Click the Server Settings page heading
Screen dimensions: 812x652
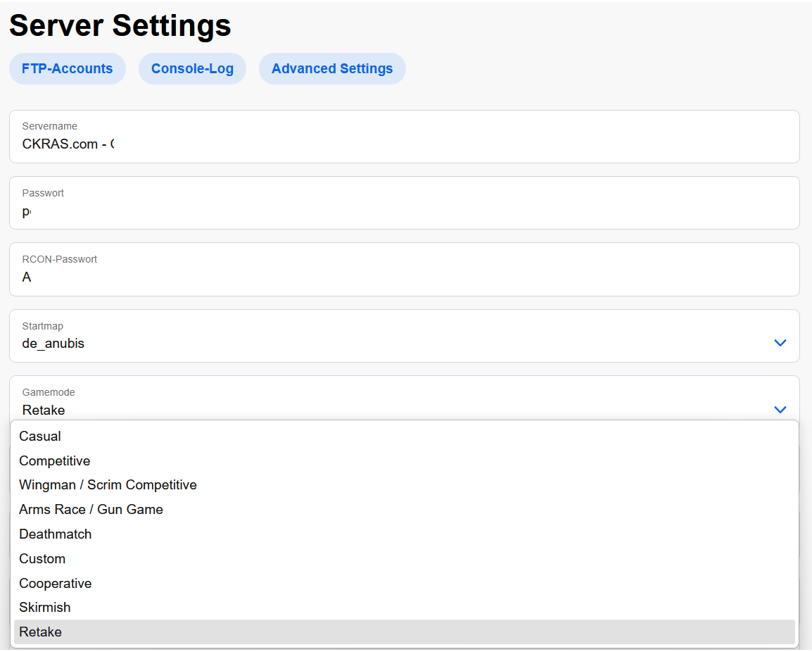[x=120, y=25]
